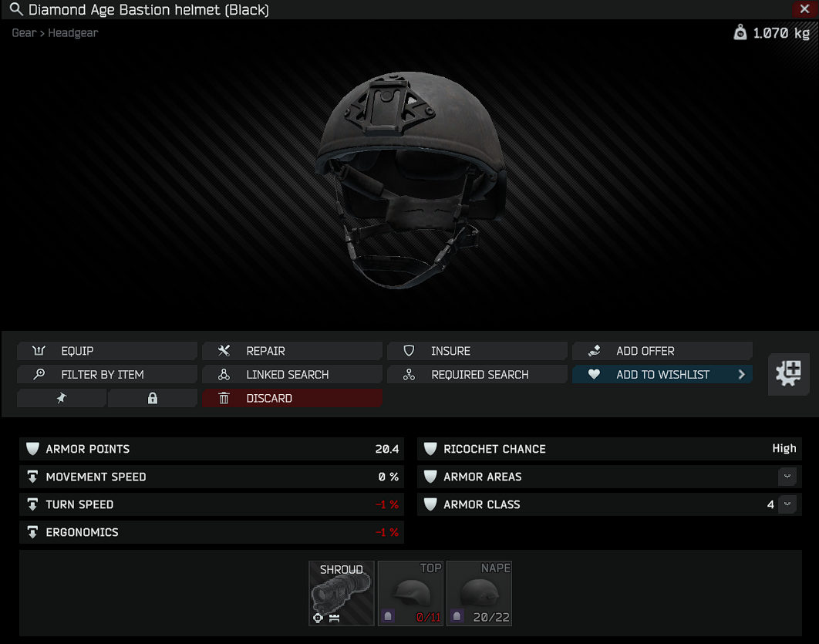This screenshot has height=644, width=819.
Task: Toggle the pin item button
Action: tap(62, 398)
